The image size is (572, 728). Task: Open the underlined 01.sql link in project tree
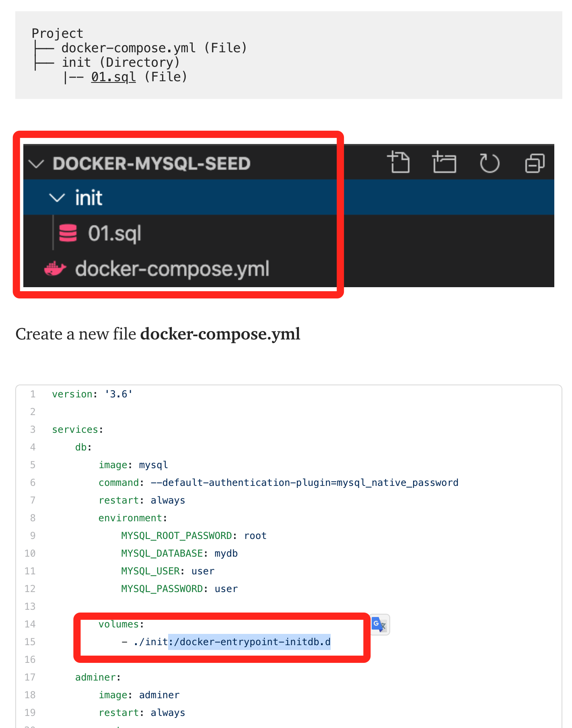tap(113, 77)
